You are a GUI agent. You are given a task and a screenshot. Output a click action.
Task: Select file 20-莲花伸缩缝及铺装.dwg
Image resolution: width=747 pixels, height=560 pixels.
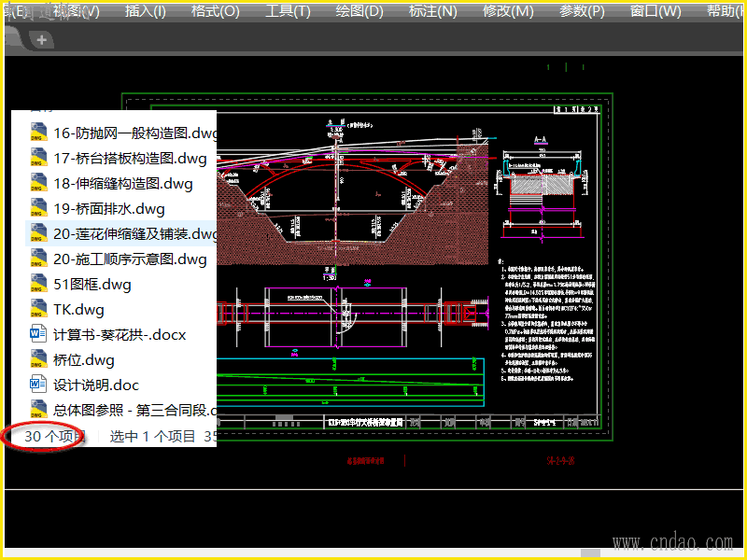click(x=121, y=233)
